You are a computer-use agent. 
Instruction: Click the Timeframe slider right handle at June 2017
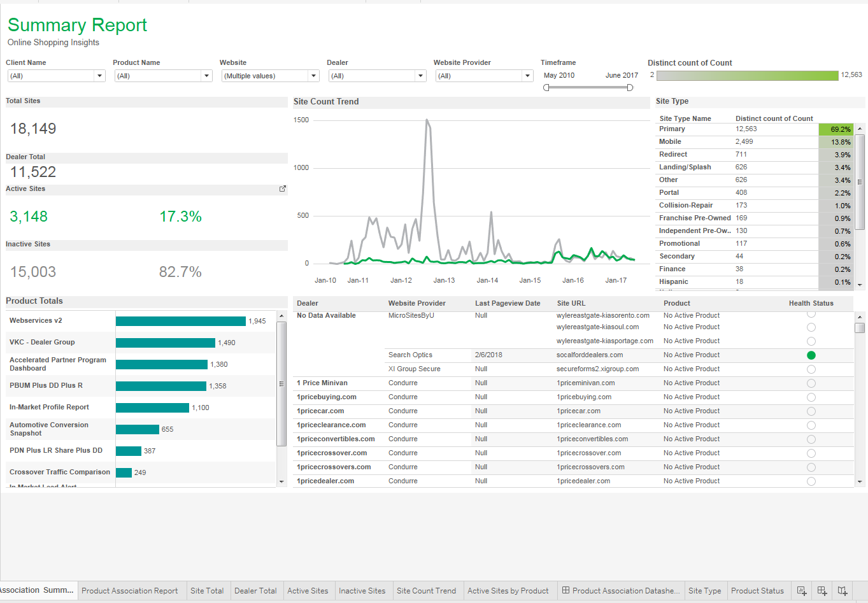[x=630, y=87]
